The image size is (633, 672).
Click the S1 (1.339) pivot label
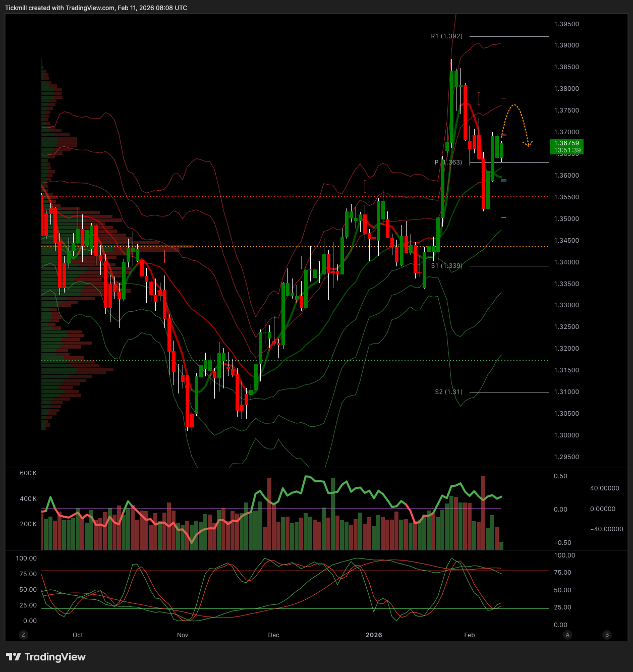[446, 266]
